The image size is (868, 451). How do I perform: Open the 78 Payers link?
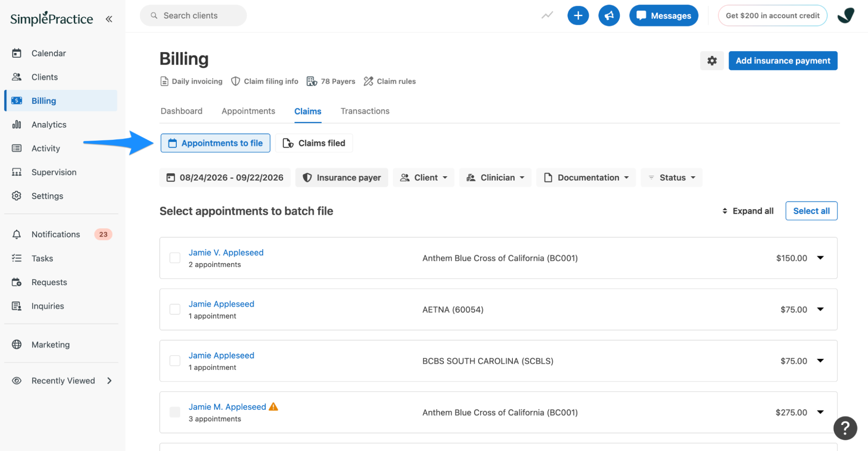click(x=331, y=81)
